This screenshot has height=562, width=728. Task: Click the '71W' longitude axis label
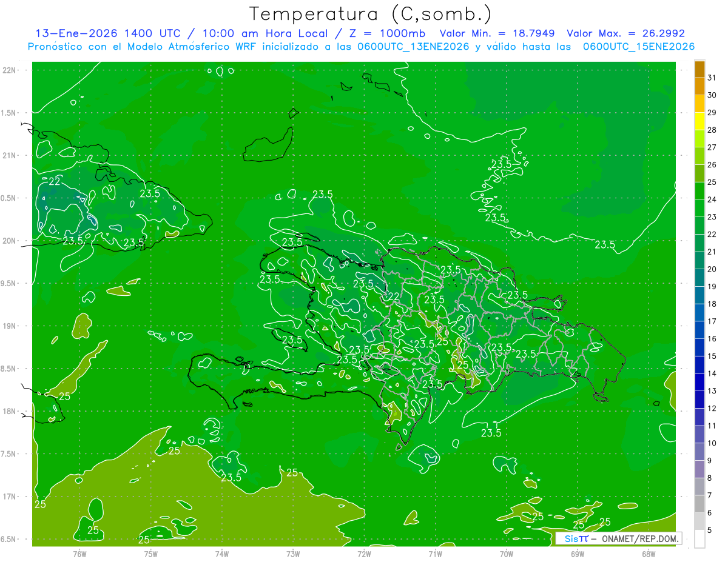point(435,554)
